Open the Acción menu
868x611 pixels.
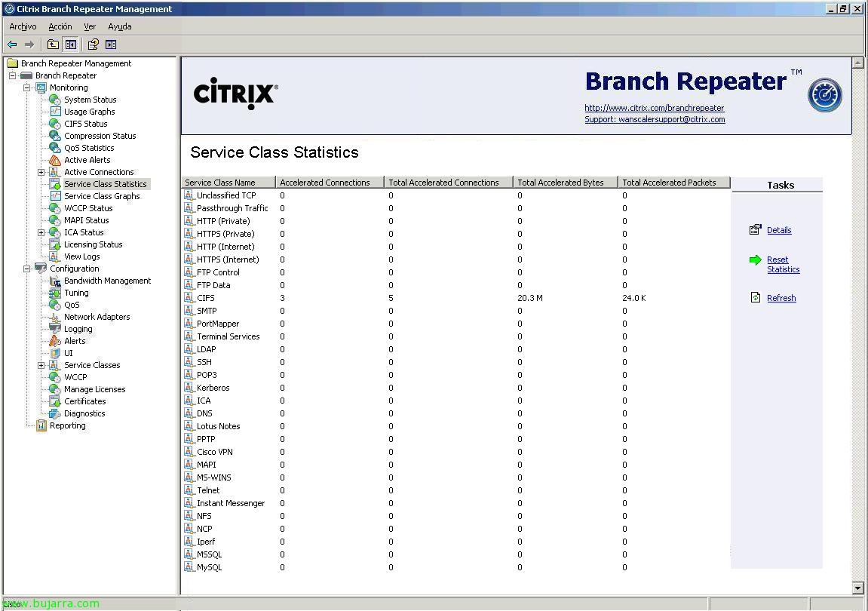(x=60, y=26)
